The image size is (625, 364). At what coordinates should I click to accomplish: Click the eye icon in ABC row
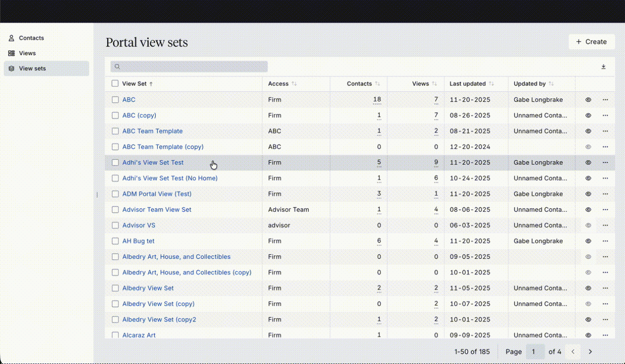tap(588, 100)
